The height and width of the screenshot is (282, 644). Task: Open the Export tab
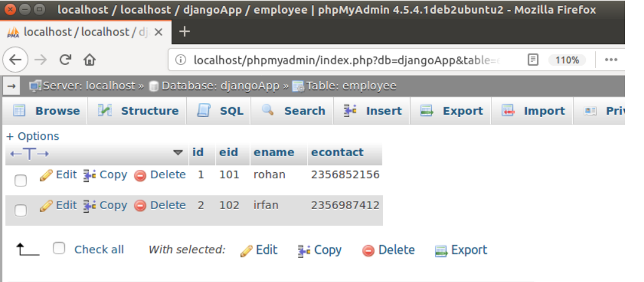coord(451,111)
